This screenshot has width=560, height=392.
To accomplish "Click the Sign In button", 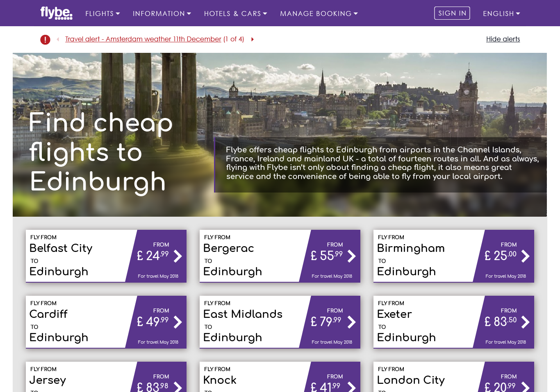I will (452, 13).
